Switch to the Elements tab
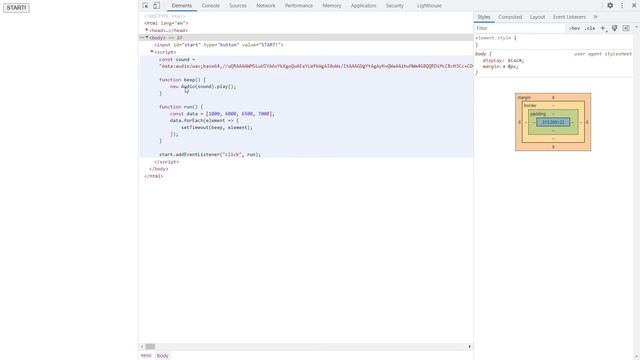This screenshot has width=640, height=360. click(182, 6)
